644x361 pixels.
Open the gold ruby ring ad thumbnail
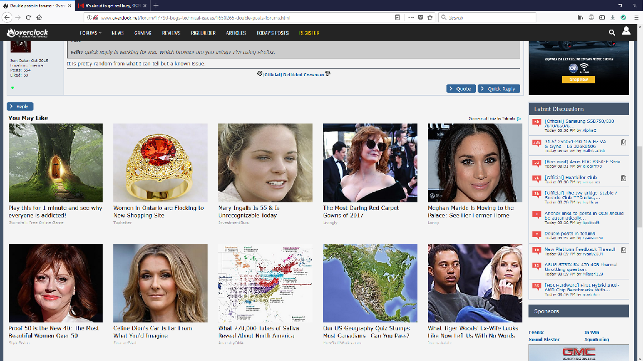(x=160, y=163)
